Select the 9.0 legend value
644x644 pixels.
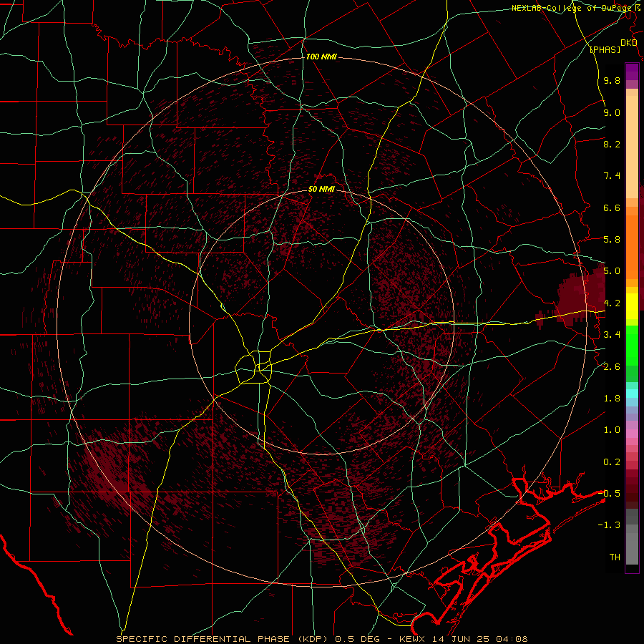[x=612, y=112]
